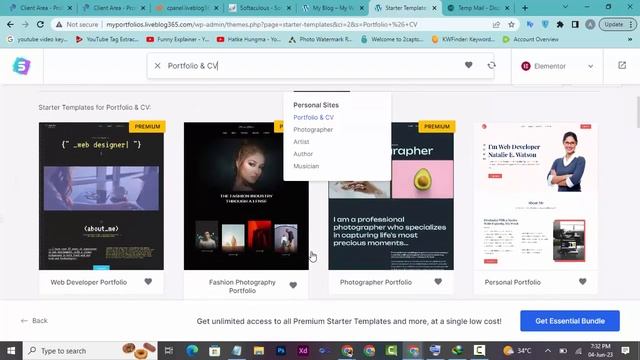Click the sync library refresh icon
The width and height of the screenshot is (640, 360).
(491, 65)
